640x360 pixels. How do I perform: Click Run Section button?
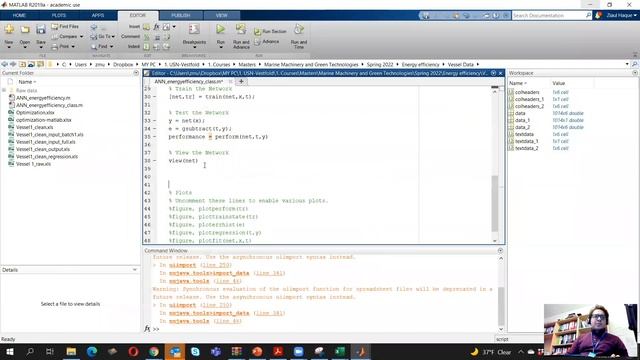(270, 31)
